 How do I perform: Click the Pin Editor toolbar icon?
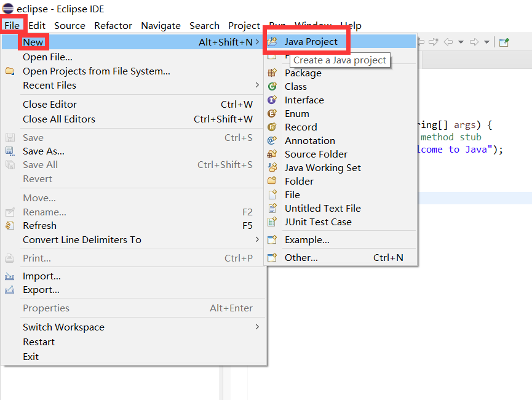504,42
